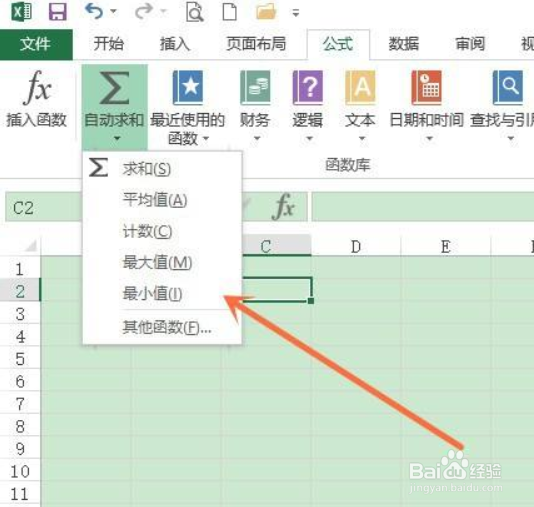Screen dimensions: 534x507
Task: Choose 最小值(I) from the menu
Action: 162,294
